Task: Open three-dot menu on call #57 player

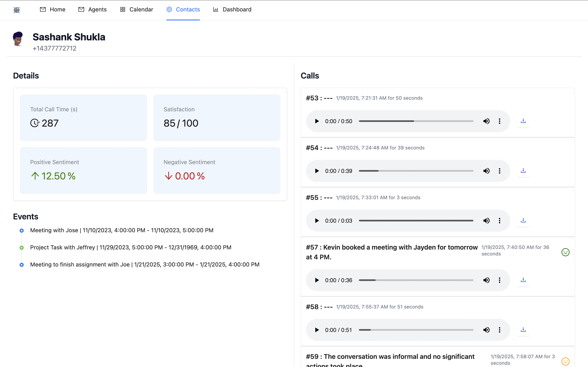Action: 500,280
